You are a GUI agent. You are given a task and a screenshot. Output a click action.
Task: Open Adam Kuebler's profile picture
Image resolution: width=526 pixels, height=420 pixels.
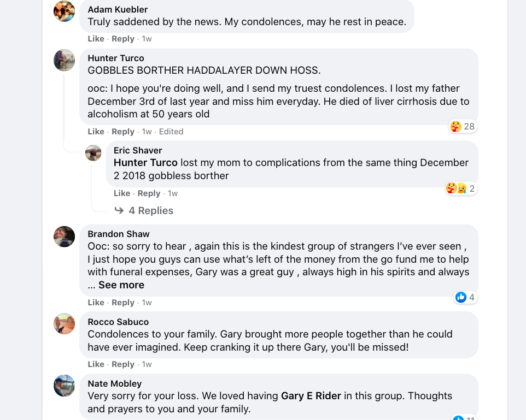click(x=64, y=11)
